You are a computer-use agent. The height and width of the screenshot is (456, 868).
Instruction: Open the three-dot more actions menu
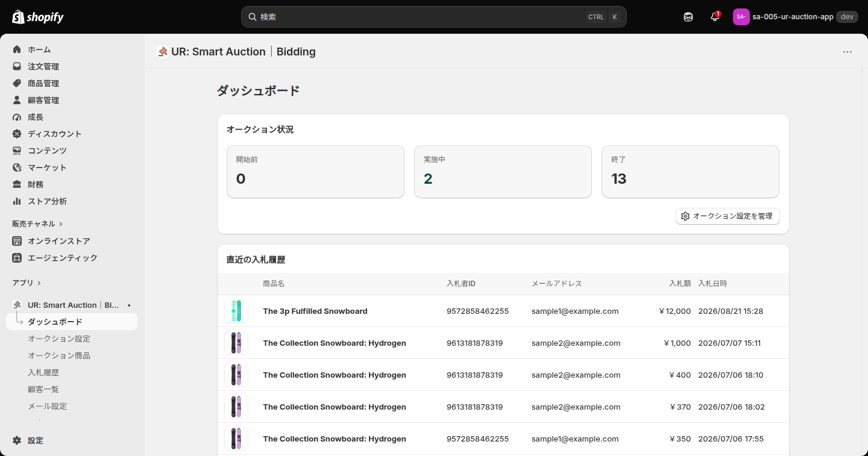[848, 52]
